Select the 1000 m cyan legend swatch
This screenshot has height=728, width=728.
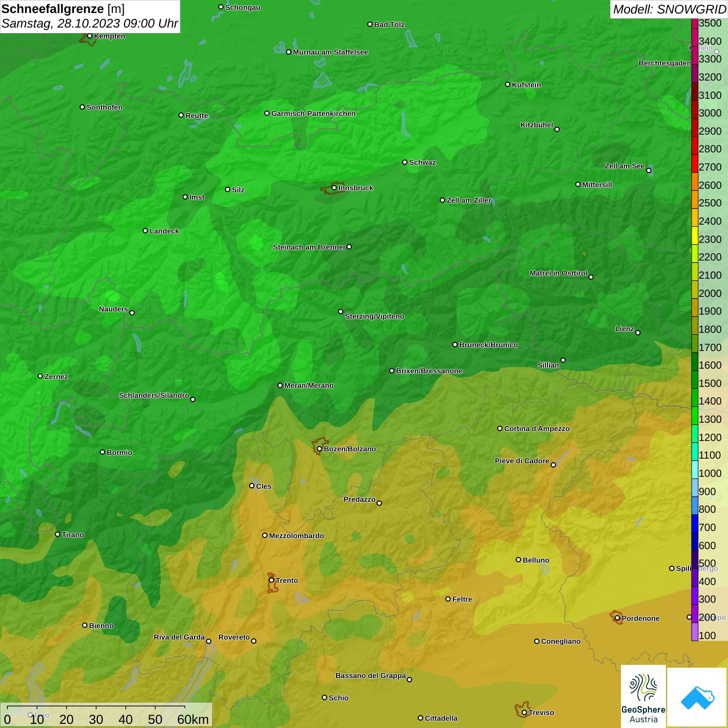695,470
